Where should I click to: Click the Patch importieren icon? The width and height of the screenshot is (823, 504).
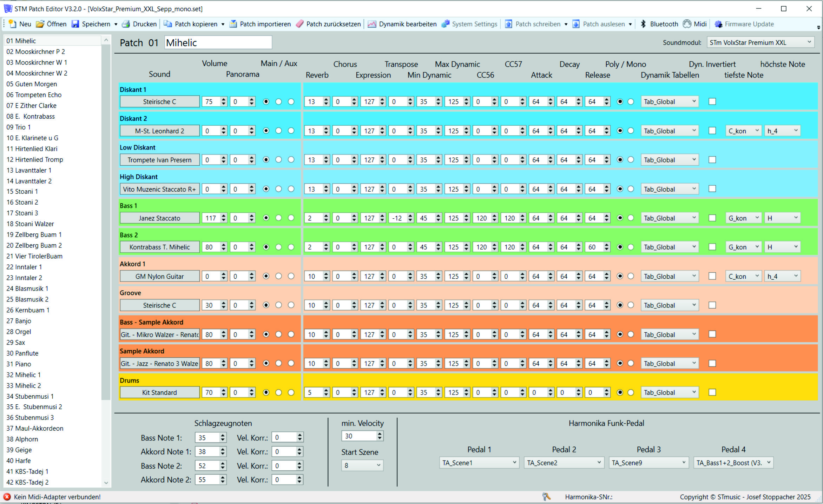pyautogui.click(x=233, y=24)
